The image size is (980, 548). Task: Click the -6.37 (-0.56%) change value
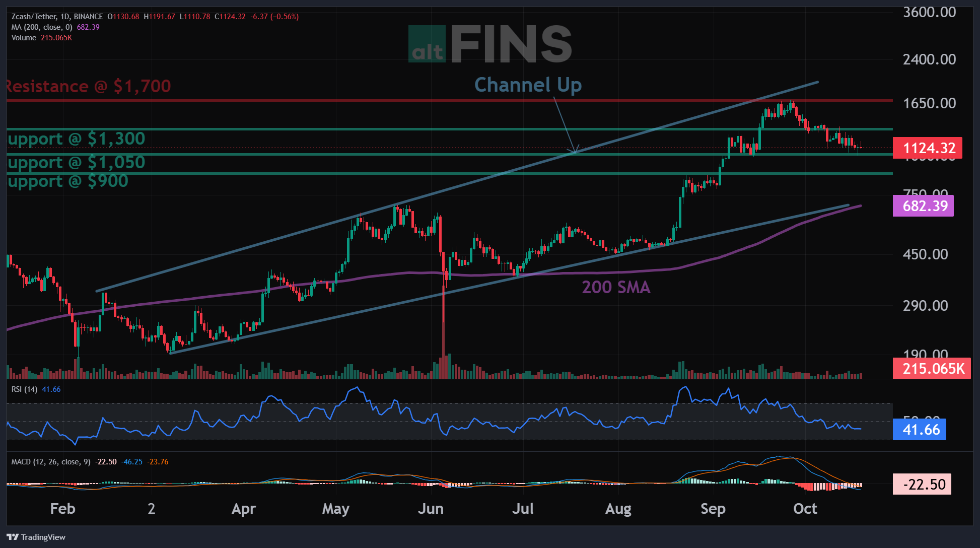pos(275,17)
